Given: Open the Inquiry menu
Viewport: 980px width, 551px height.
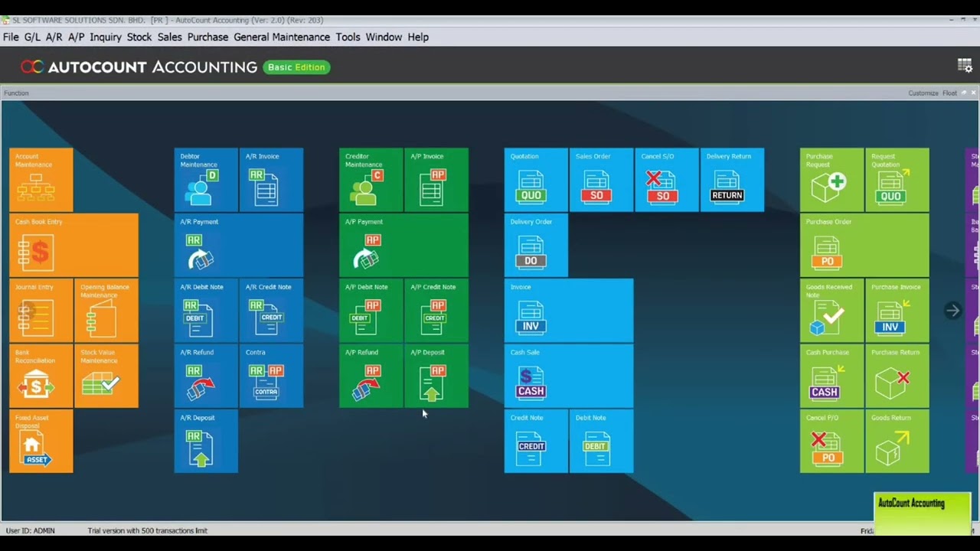Looking at the screenshot, I should pyautogui.click(x=106, y=37).
